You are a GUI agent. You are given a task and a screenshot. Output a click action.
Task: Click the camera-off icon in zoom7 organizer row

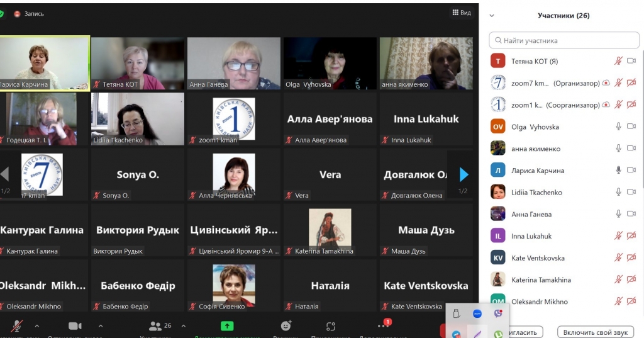click(631, 83)
